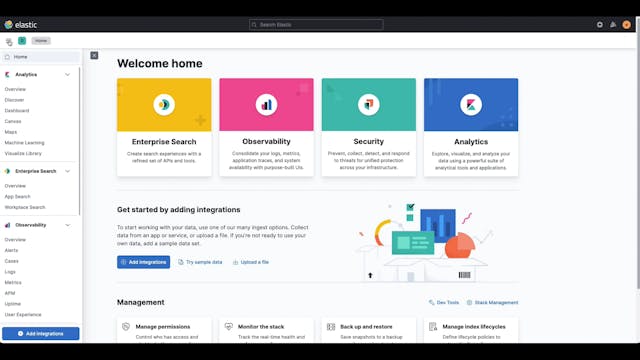Image resolution: width=640 pixels, height=360 pixels.
Task: Collapse the Observability sidebar section
Action: point(67,225)
